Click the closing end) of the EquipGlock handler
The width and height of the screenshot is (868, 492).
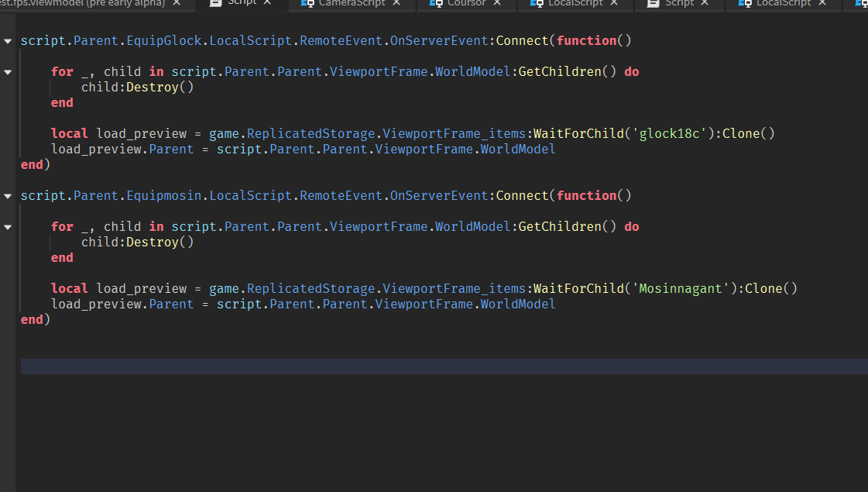36,165
